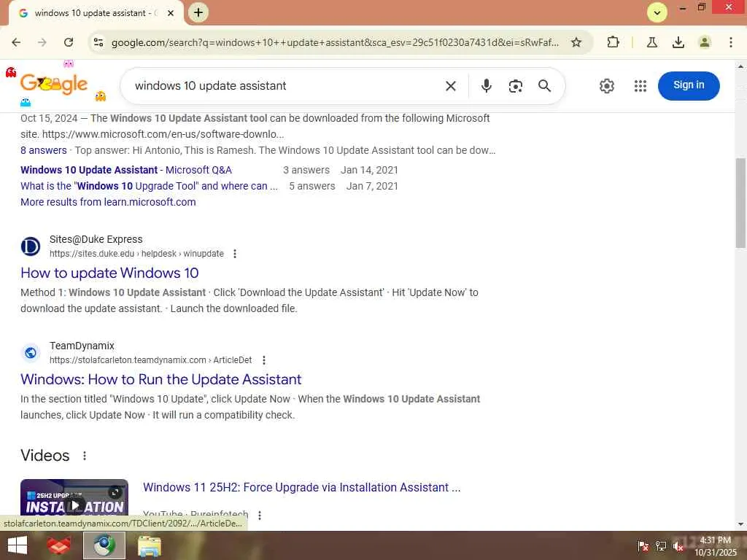Open Google quick settings gear

pyautogui.click(x=606, y=86)
